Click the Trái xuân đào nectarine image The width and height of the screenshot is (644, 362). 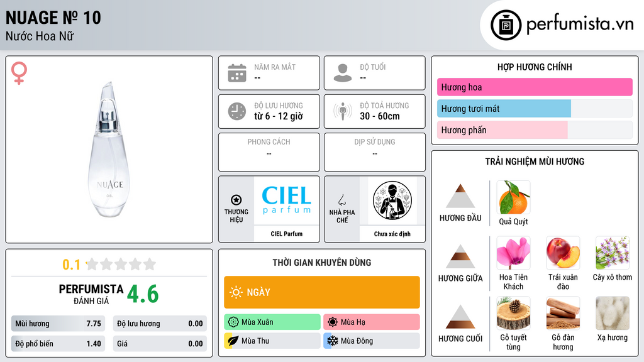[563, 253]
